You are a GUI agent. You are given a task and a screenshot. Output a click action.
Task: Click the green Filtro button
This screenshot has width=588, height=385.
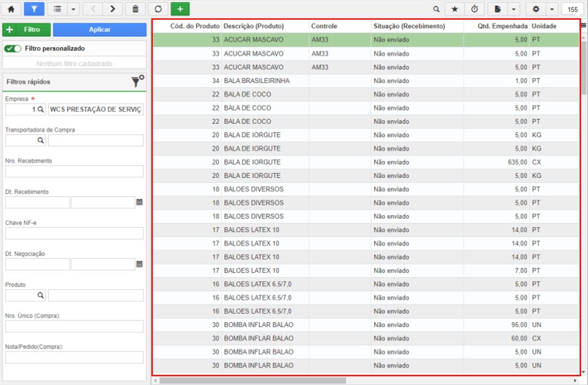coord(27,30)
